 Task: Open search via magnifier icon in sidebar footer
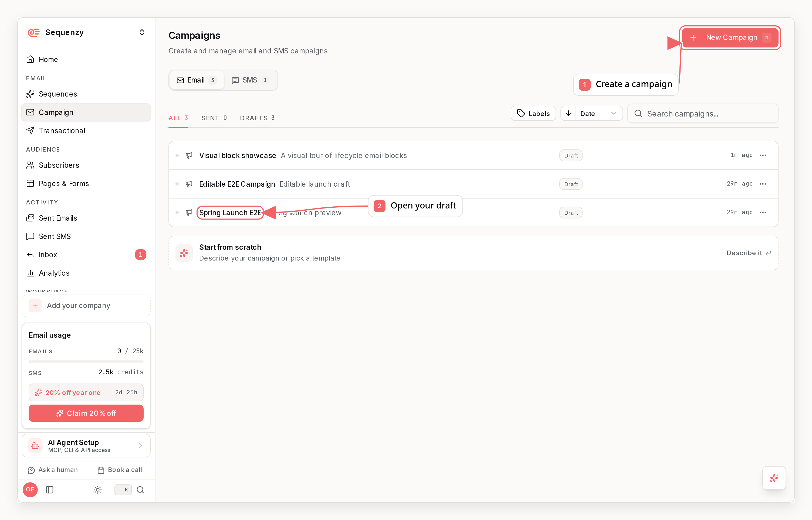[141, 490]
